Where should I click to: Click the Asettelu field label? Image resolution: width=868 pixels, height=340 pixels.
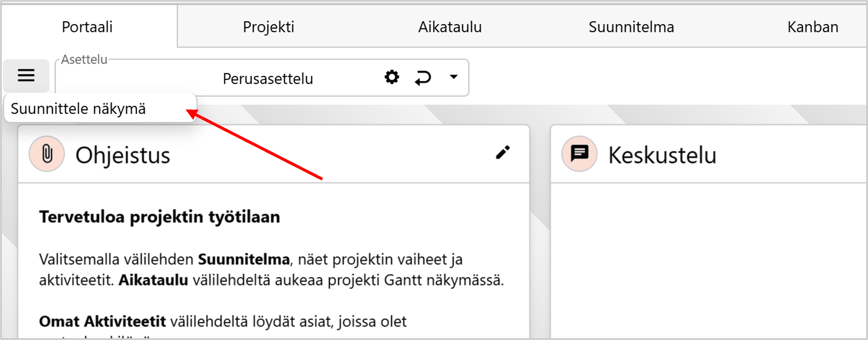pos(84,59)
